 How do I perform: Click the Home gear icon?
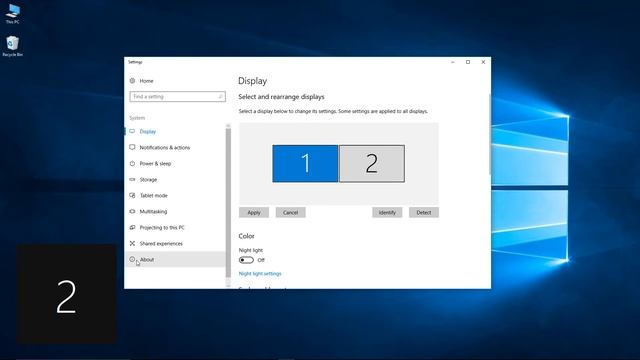(132, 81)
